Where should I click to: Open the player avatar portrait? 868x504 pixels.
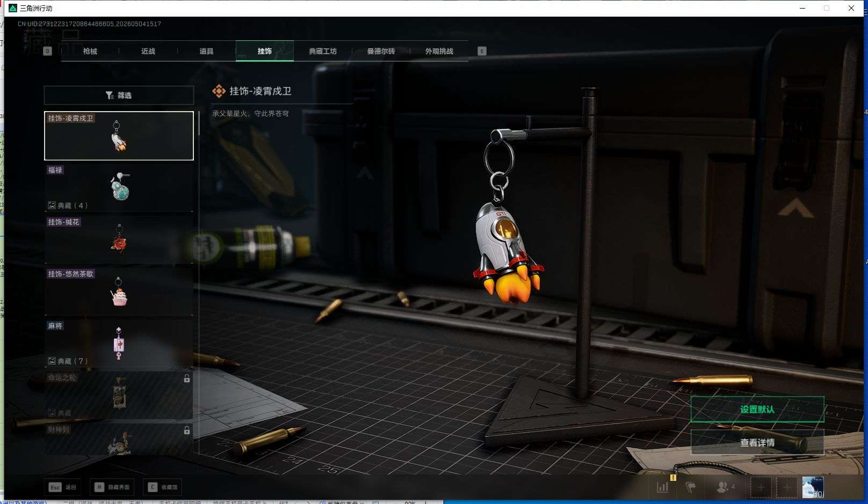coord(813,487)
